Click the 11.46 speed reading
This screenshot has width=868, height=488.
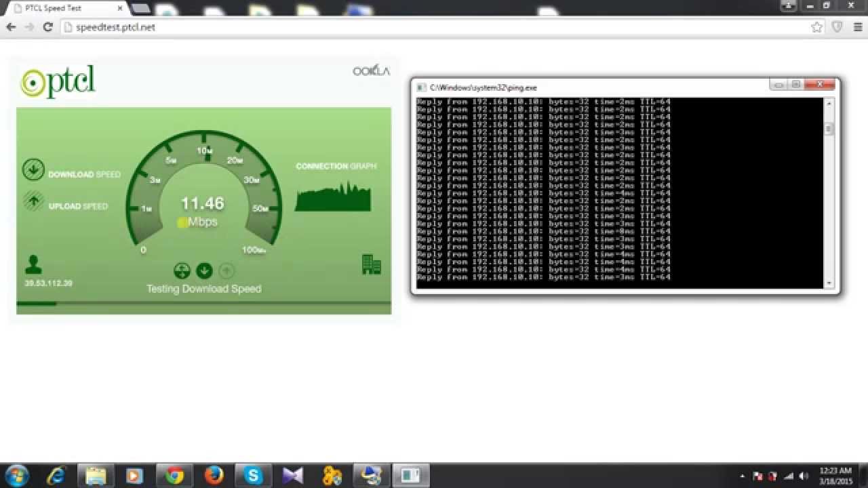202,203
